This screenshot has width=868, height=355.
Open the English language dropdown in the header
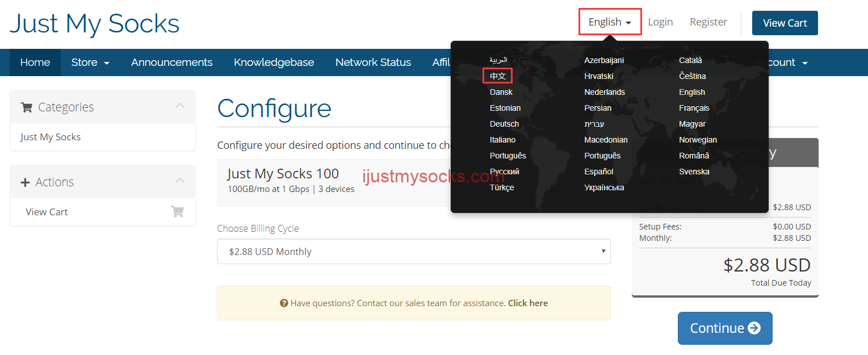tap(610, 22)
